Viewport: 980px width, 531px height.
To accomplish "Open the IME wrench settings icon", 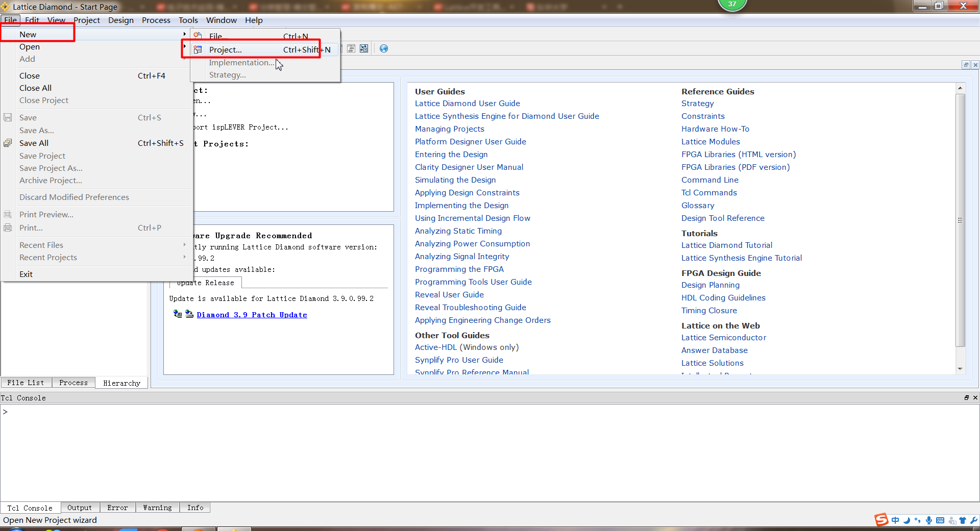I will (x=974, y=520).
